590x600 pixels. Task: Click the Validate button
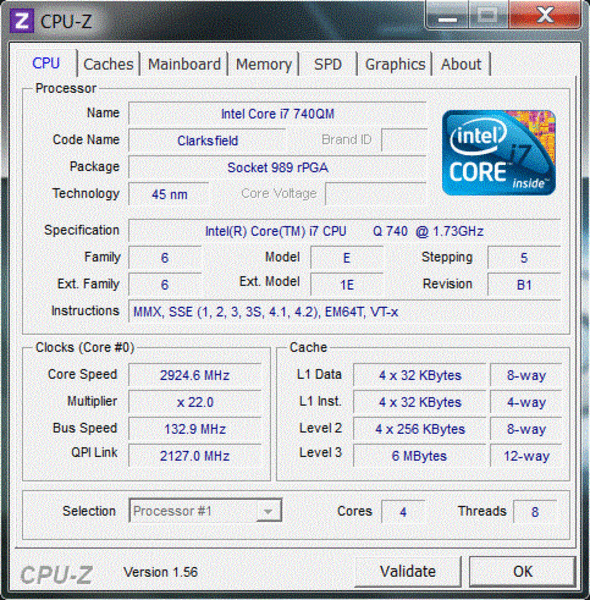[x=407, y=571]
